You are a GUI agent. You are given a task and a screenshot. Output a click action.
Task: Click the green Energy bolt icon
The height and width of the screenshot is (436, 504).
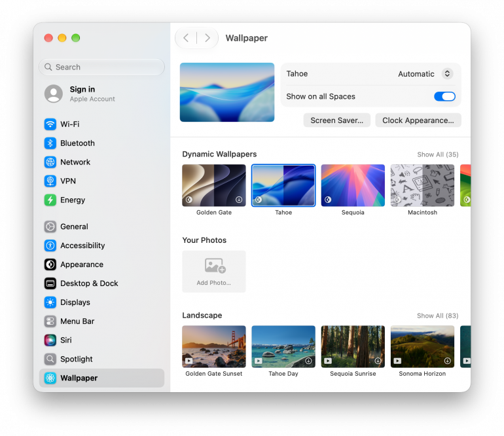(50, 200)
